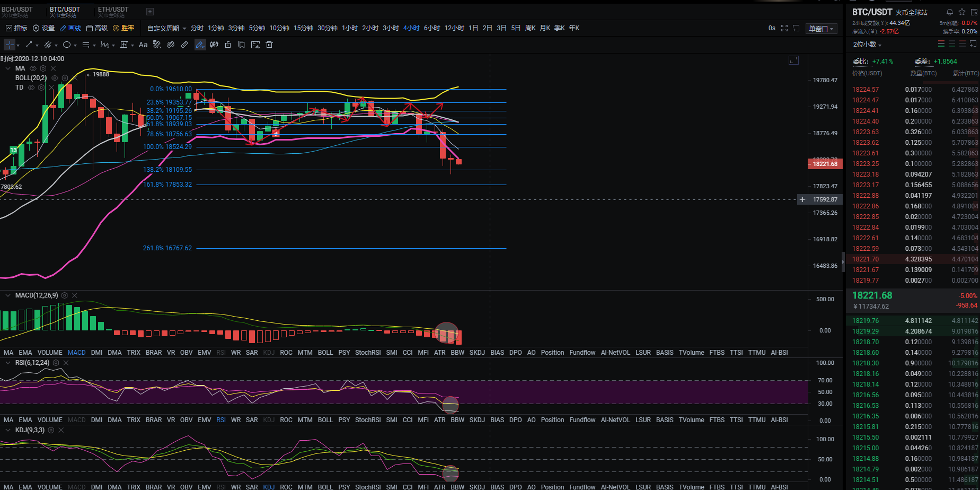980x490 pixels.
Task: Toggle visibility of the TD indicator
Action: tap(31, 87)
